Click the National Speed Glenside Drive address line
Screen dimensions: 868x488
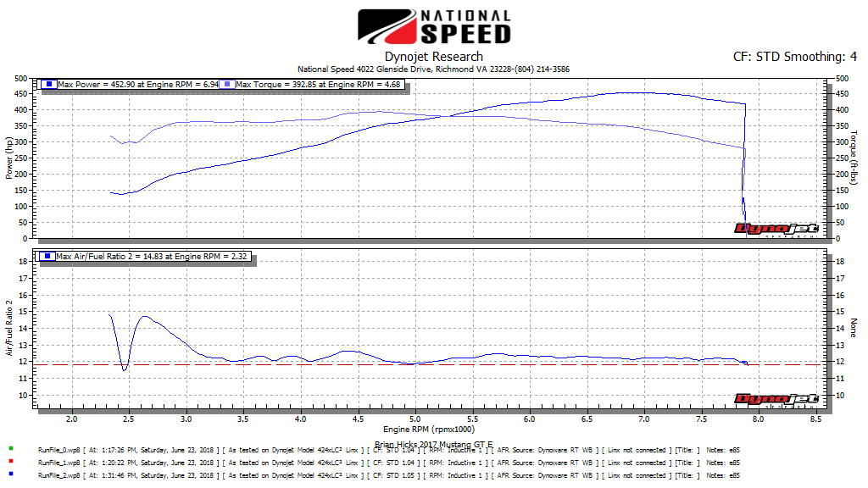[433, 69]
